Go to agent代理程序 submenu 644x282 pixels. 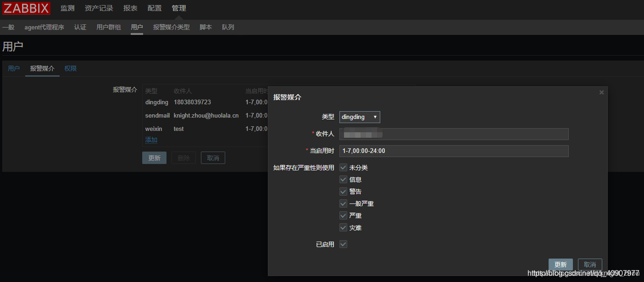click(44, 27)
